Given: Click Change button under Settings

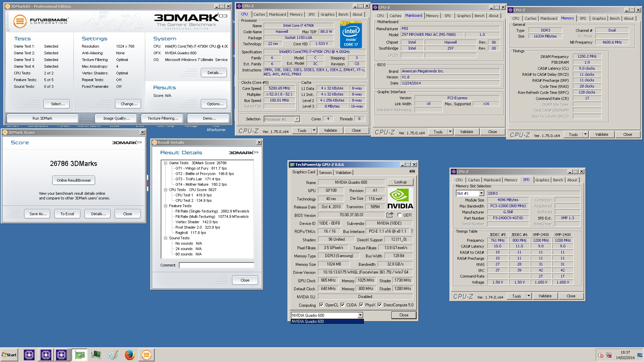Looking at the screenshot, I should click(x=129, y=104).
